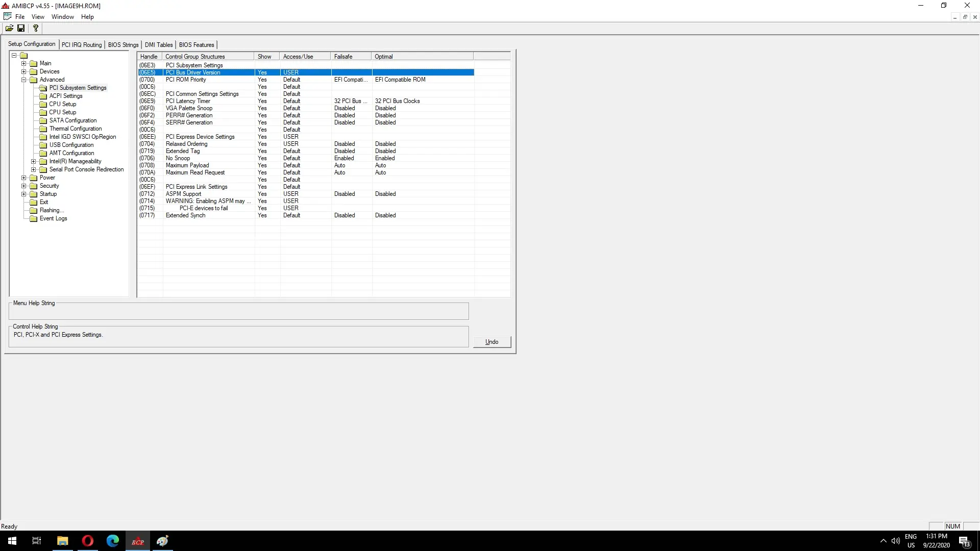
Task: Select the AMT Configuration folder icon
Action: pyautogui.click(x=43, y=153)
